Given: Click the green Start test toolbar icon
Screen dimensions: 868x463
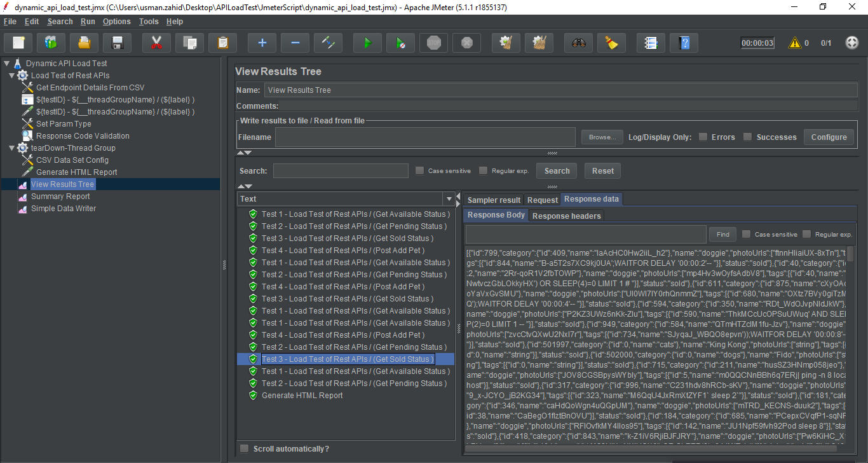Looking at the screenshot, I should (367, 43).
